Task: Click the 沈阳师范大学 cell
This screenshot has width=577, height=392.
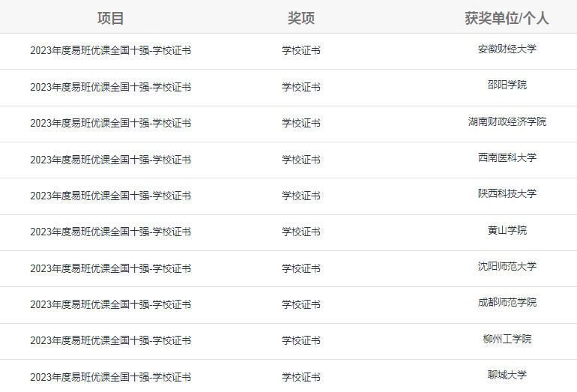Action: pos(507,266)
